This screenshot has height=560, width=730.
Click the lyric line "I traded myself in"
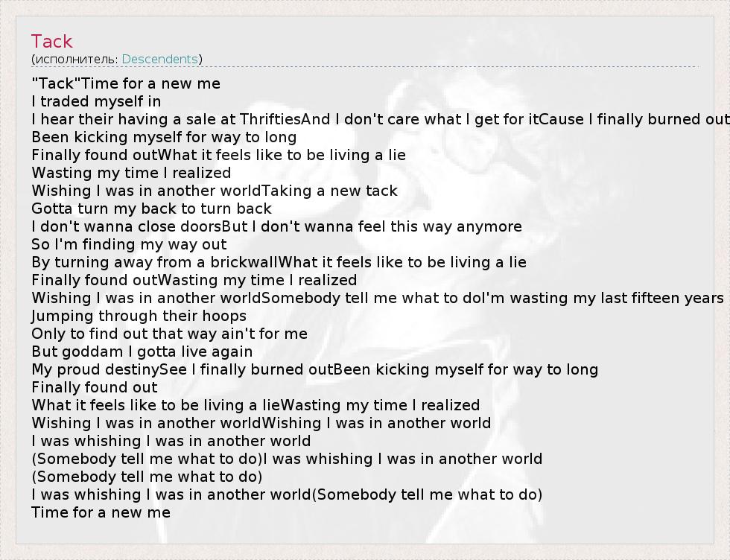click(96, 101)
